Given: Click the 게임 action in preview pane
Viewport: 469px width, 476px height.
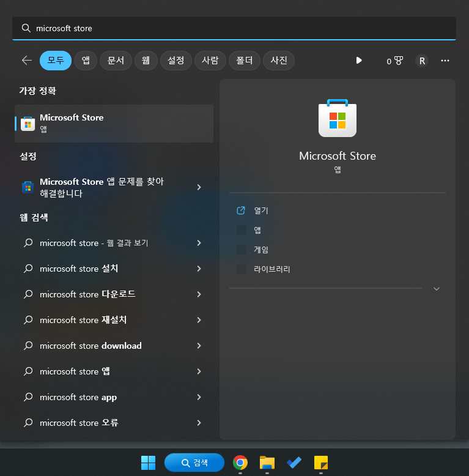Looking at the screenshot, I should (261, 250).
